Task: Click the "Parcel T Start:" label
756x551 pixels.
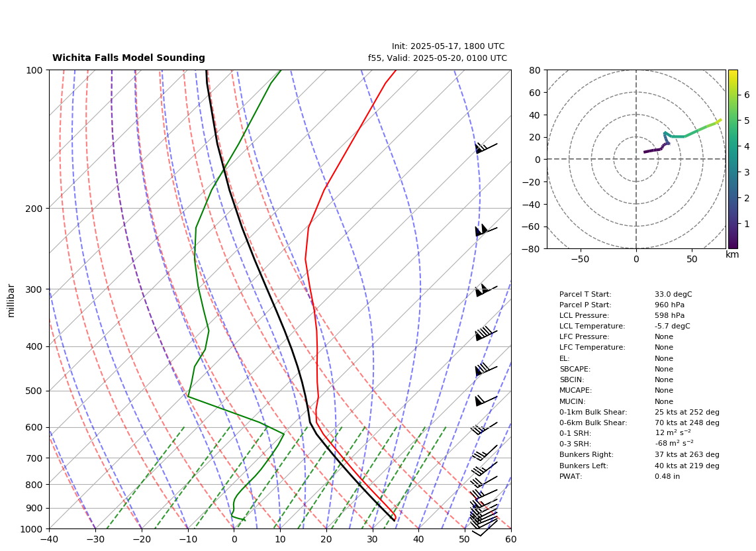Action: point(585,294)
